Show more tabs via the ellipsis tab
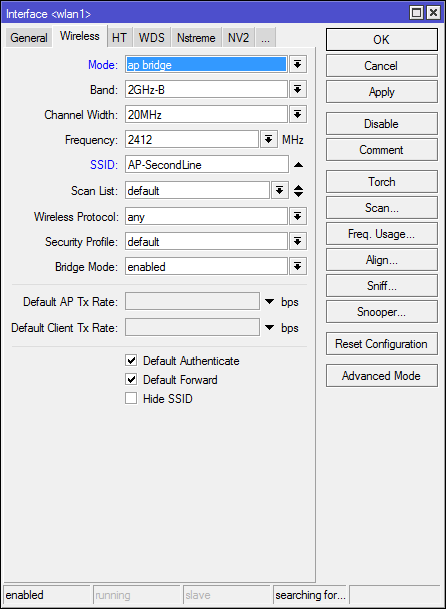The height and width of the screenshot is (609, 446). (265, 38)
